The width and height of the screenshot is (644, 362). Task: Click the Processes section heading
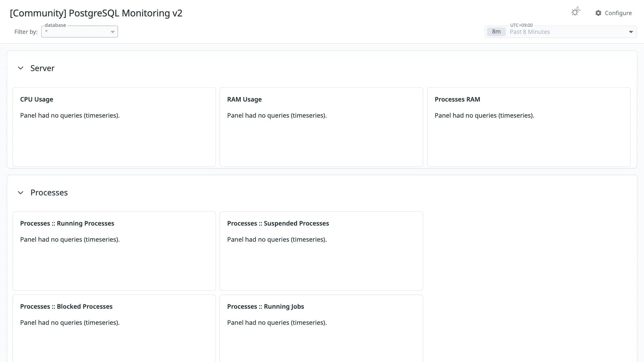pyautogui.click(x=49, y=192)
